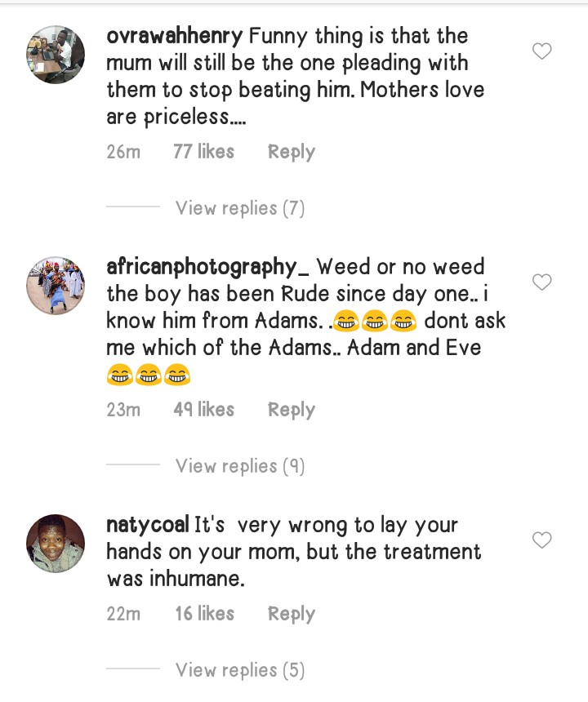Expand View replies (7) thread
This screenshot has height=702, width=588.
coord(239,208)
